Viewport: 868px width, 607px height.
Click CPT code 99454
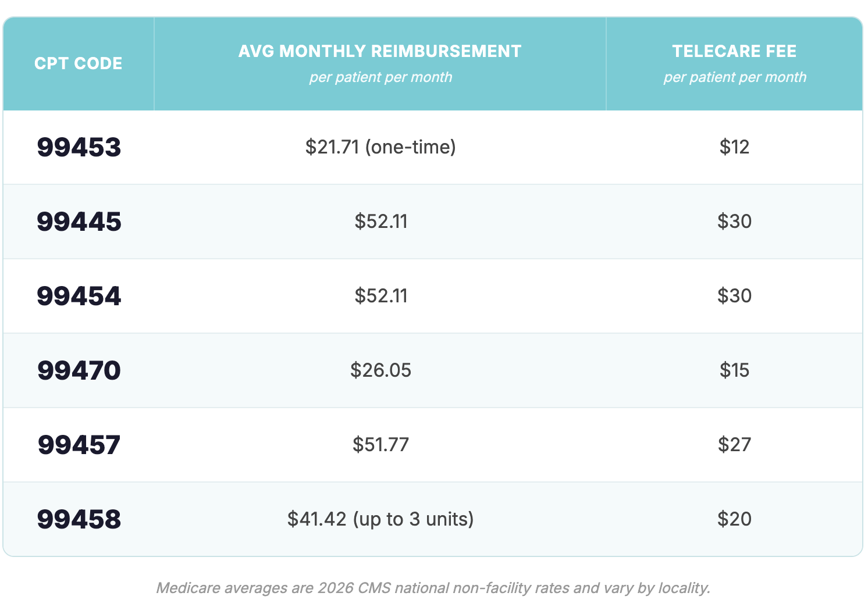(x=79, y=296)
